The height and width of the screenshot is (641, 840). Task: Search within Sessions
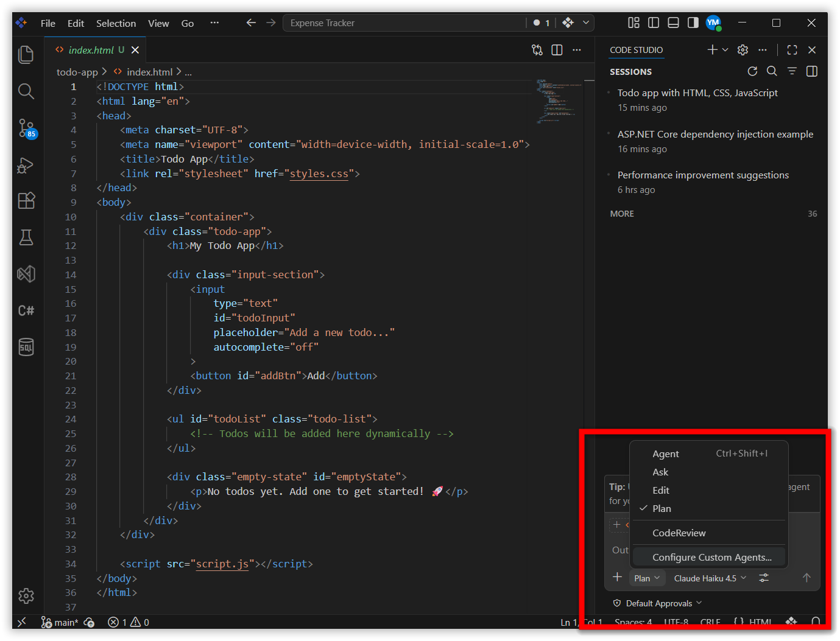pos(772,71)
